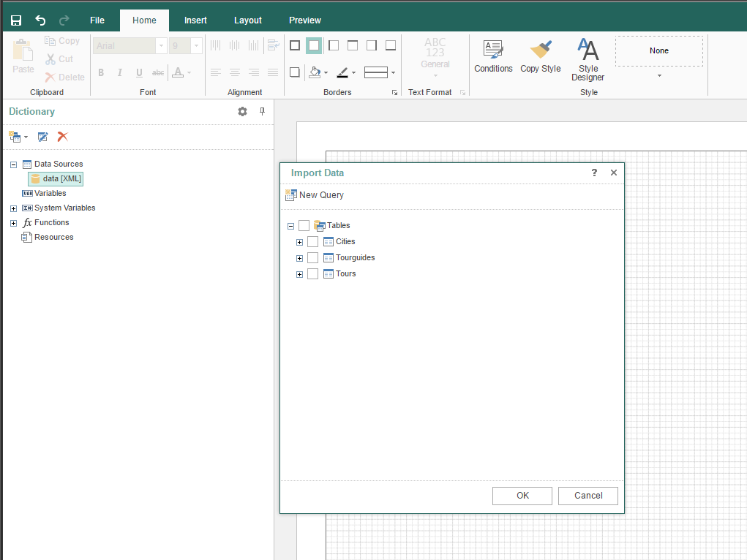
Task: Expand the style gallery dropdown arrow
Action: (659, 76)
